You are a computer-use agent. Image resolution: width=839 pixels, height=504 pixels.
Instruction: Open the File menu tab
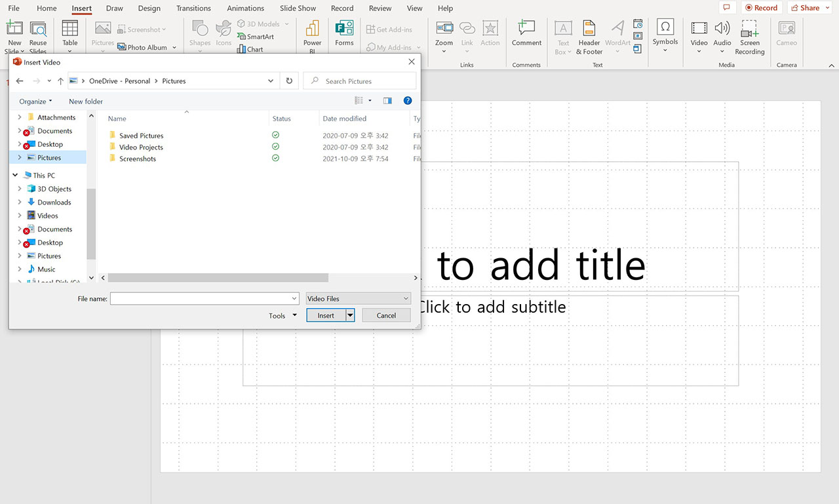(13, 8)
